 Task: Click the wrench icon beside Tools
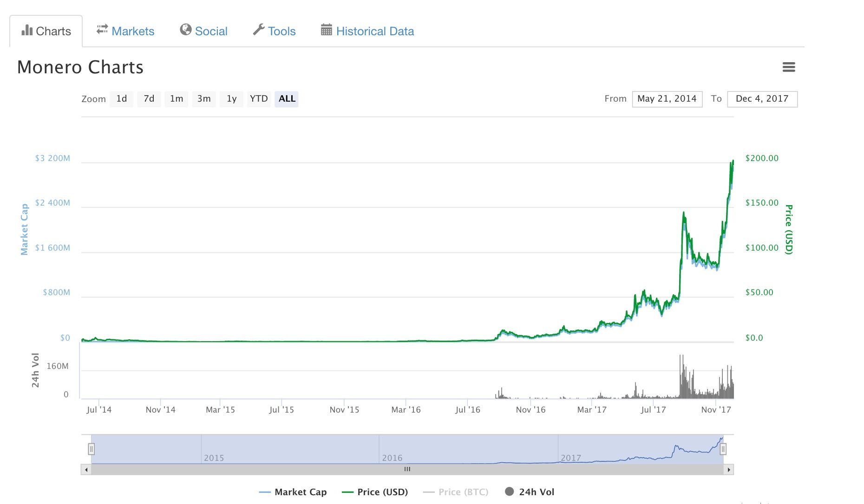[259, 30]
